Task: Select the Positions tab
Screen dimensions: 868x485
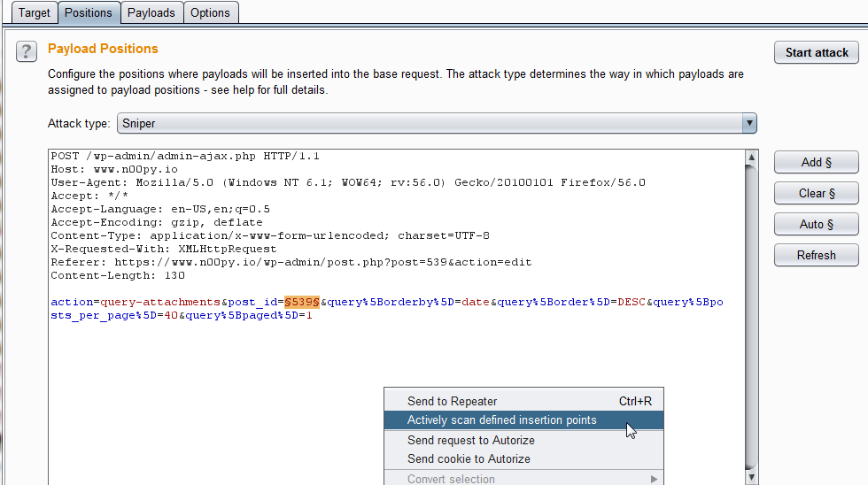Action: [x=88, y=12]
